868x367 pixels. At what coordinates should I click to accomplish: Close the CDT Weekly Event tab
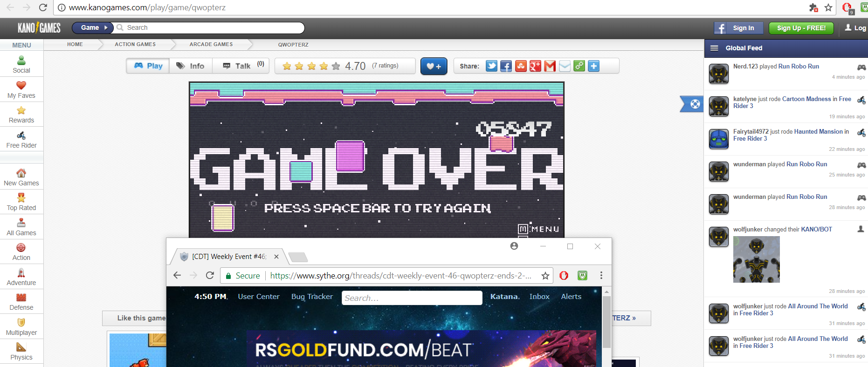[x=276, y=257]
